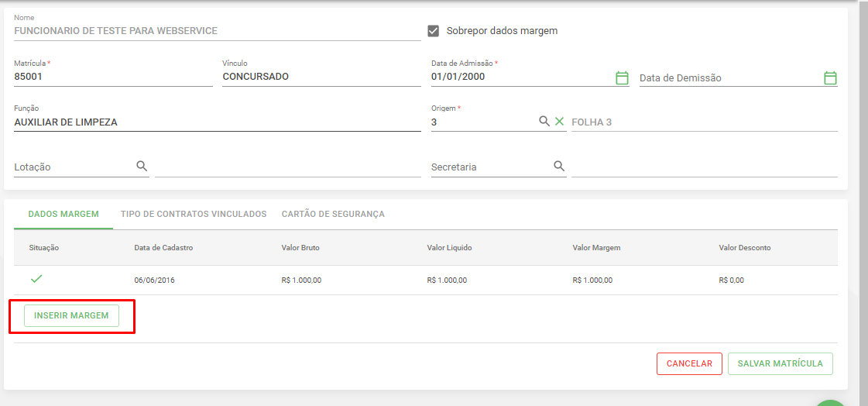Select the Data de Cadastro column header
Viewport: 868px width, 406px height.
click(x=163, y=248)
